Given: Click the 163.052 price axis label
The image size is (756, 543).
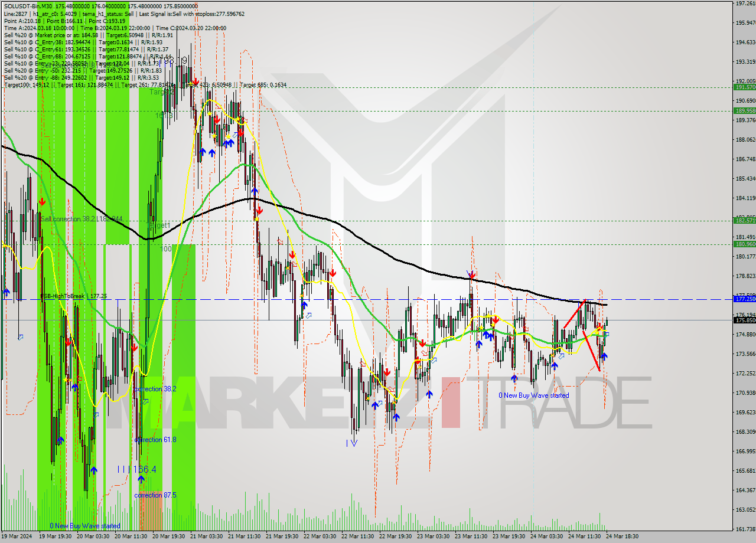Looking at the screenshot, I should [746, 509].
